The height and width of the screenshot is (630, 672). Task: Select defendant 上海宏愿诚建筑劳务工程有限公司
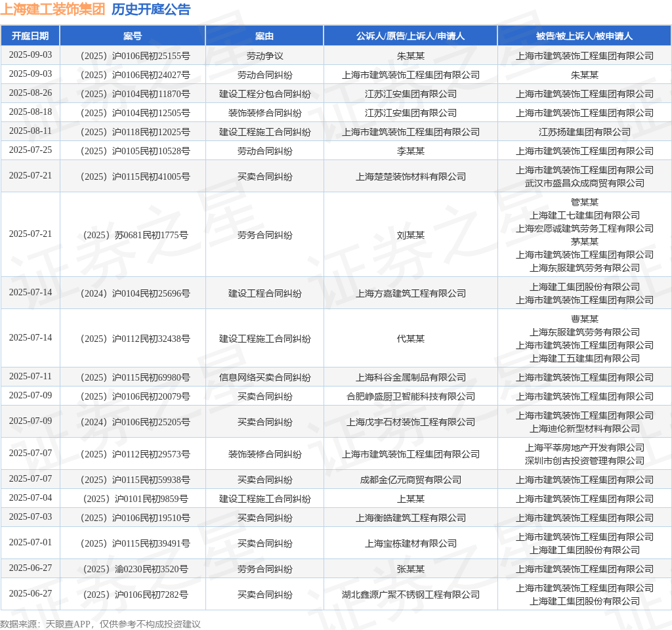click(x=585, y=228)
